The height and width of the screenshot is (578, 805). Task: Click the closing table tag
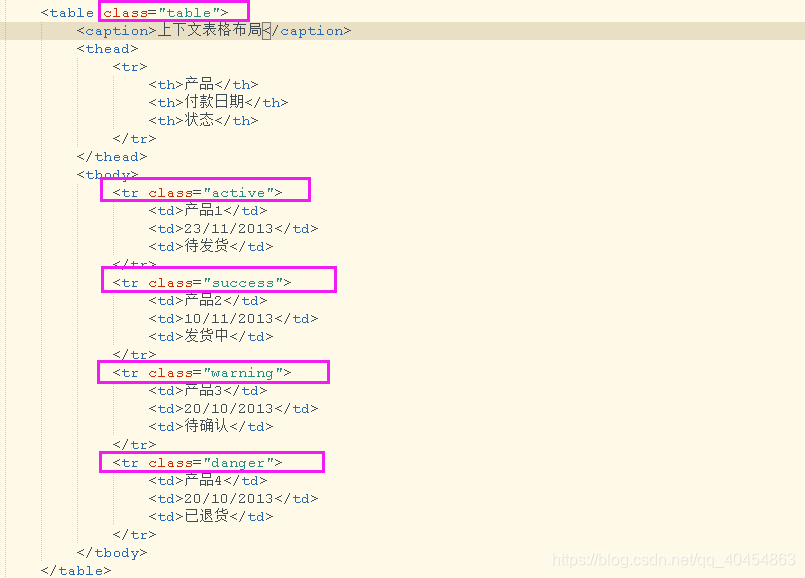click(76, 570)
